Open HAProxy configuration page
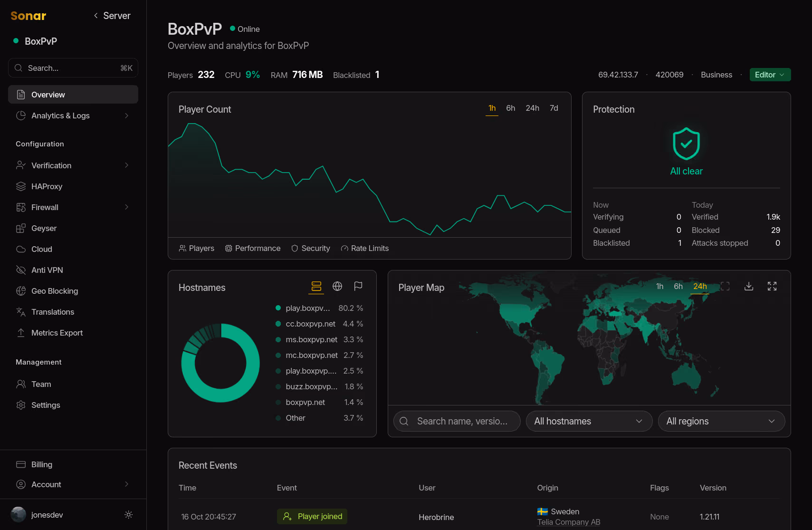The width and height of the screenshot is (812, 530). click(73, 186)
